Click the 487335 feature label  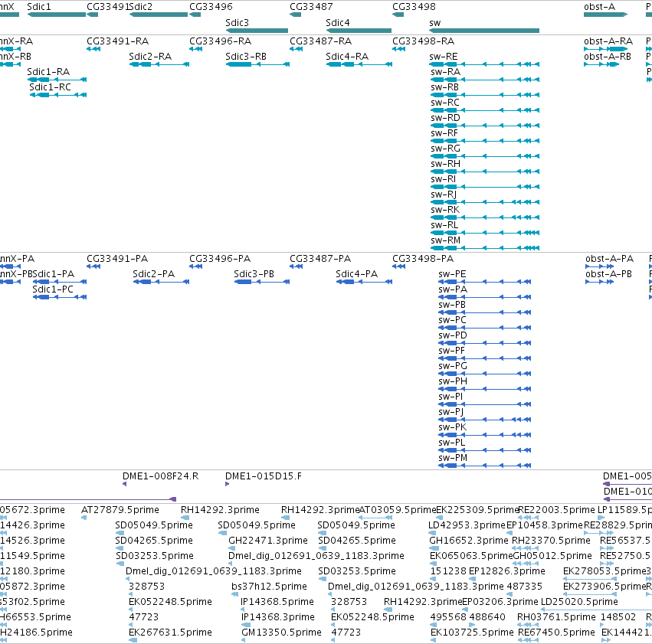coord(524,587)
